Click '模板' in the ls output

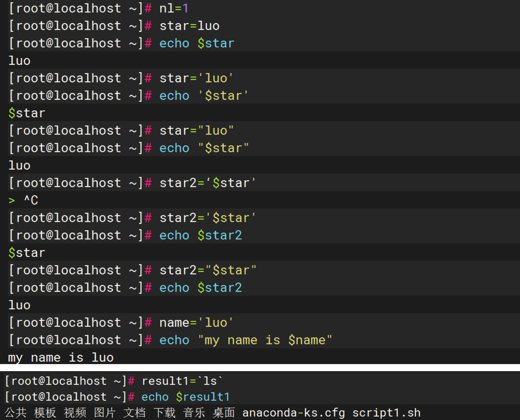click(45, 413)
